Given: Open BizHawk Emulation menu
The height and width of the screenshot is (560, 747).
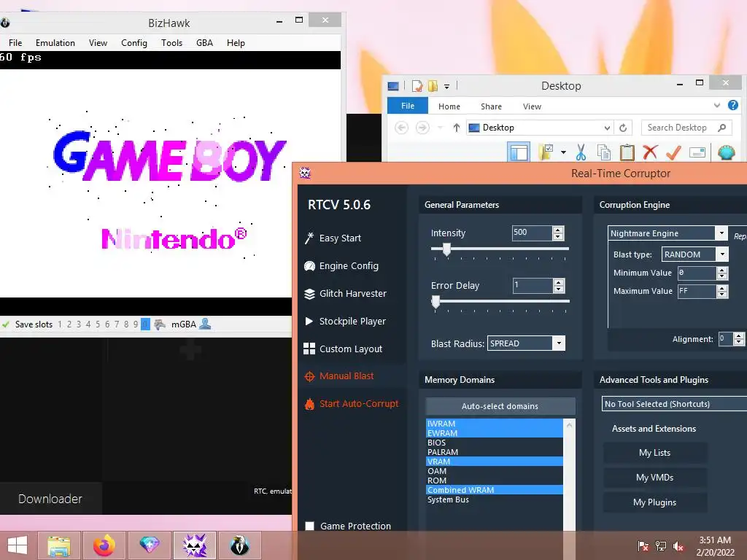Looking at the screenshot, I should (55, 43).
